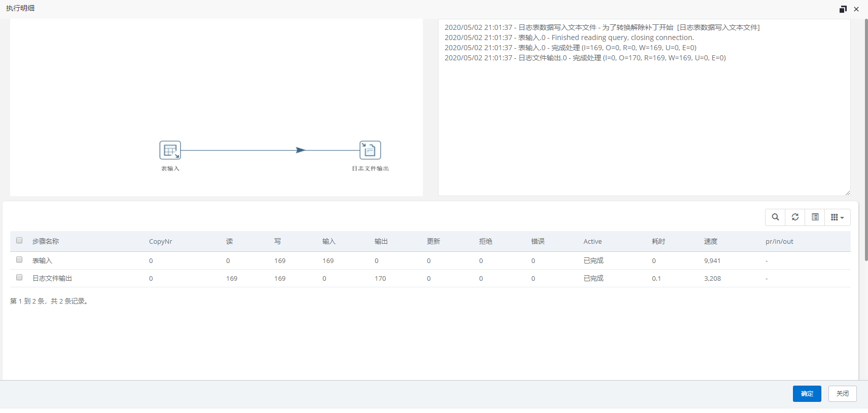
Task: Click the 更新 column header
Action: click(433, 241)
